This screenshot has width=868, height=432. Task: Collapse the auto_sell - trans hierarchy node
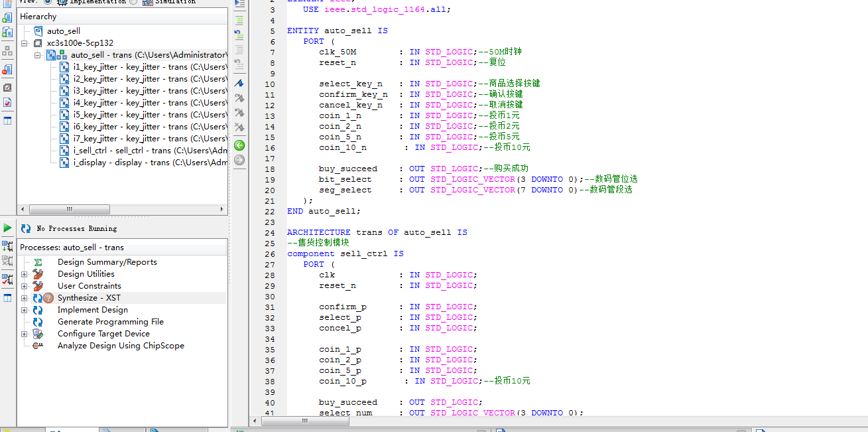point(38,55)
